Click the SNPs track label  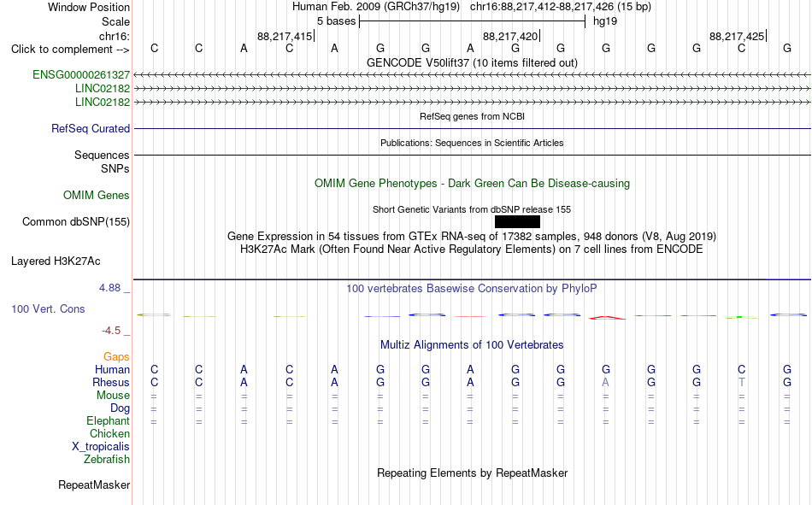(115, 169)
